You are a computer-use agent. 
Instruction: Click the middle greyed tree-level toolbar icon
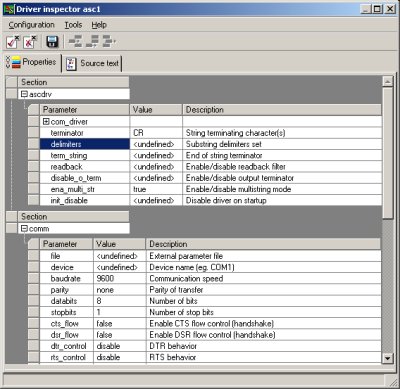point(92,41)
